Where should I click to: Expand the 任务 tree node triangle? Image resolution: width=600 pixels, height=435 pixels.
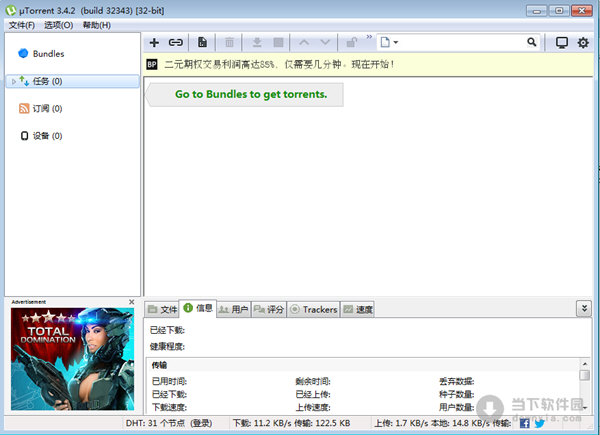tap(14, 81)
